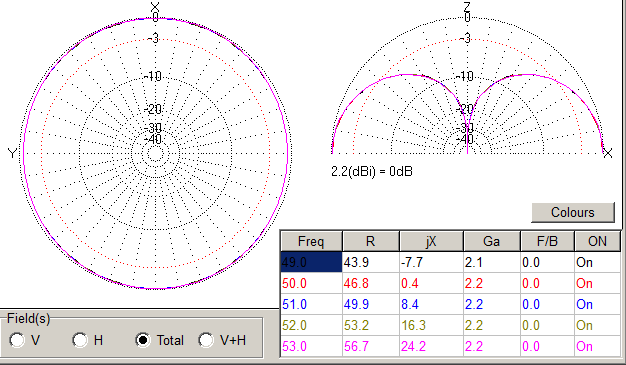Toggle the On state for 53.0
626x365 pixels.
pos(597,346)
